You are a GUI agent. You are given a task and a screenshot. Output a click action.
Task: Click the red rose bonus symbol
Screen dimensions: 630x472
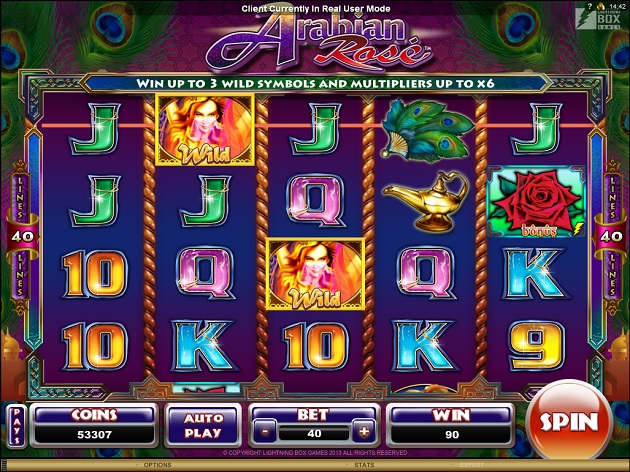coord(536,202)
